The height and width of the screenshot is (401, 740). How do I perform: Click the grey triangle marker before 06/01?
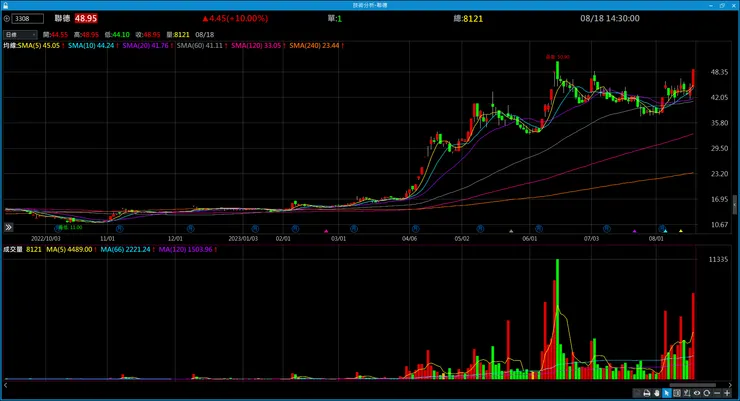tap(511, 231)
